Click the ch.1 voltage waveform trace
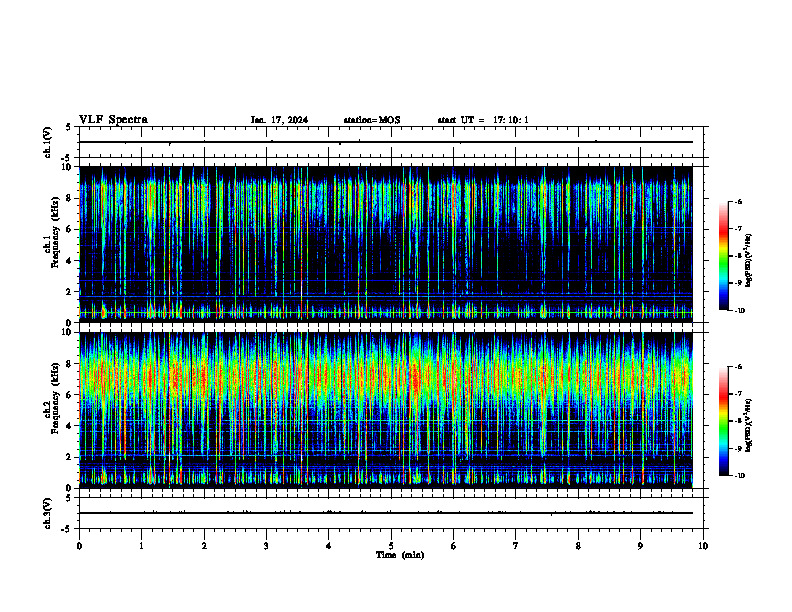The width and height of the screenshot is (792, 612). [x=386, y=142]
